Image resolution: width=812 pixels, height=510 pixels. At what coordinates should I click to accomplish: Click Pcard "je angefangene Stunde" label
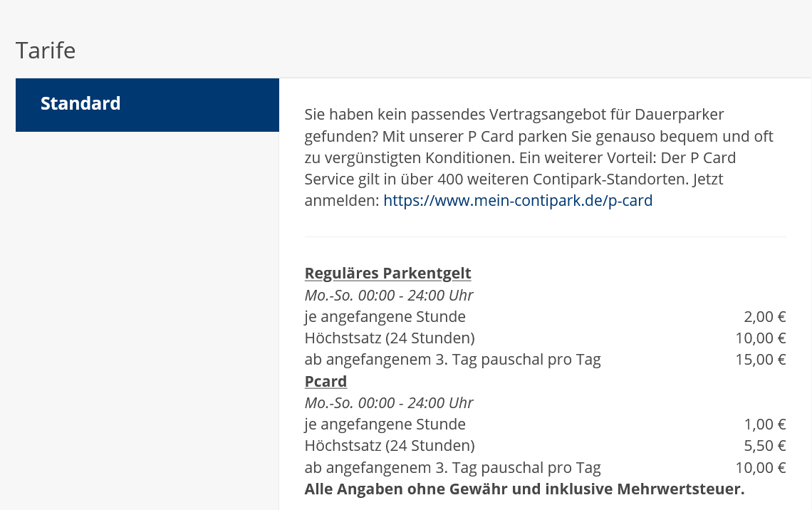[x=385, y=425]
